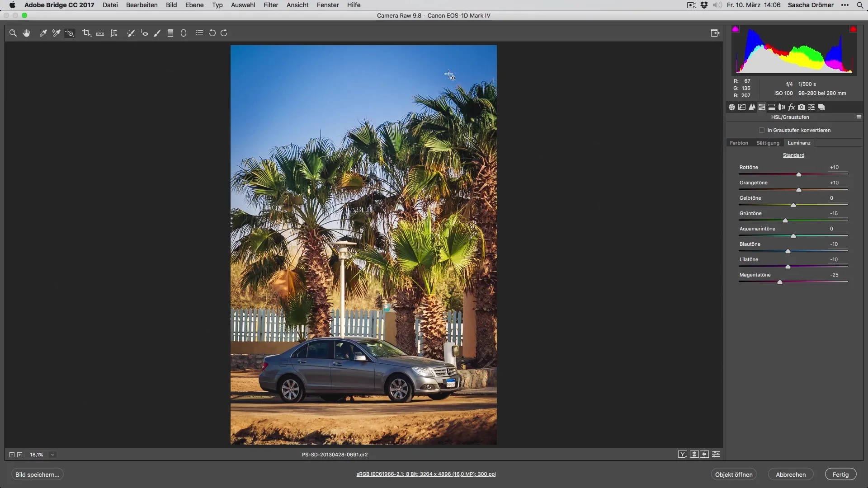Open the Effects fx panel icon

coord(792,107)
